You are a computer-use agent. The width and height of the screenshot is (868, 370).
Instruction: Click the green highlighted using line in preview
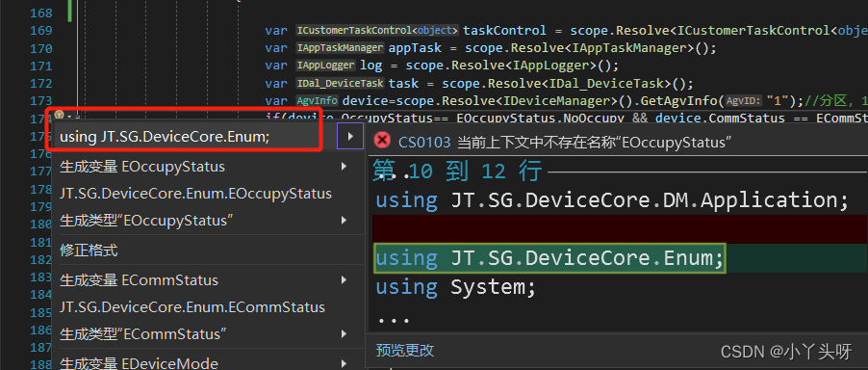(549, 258)
